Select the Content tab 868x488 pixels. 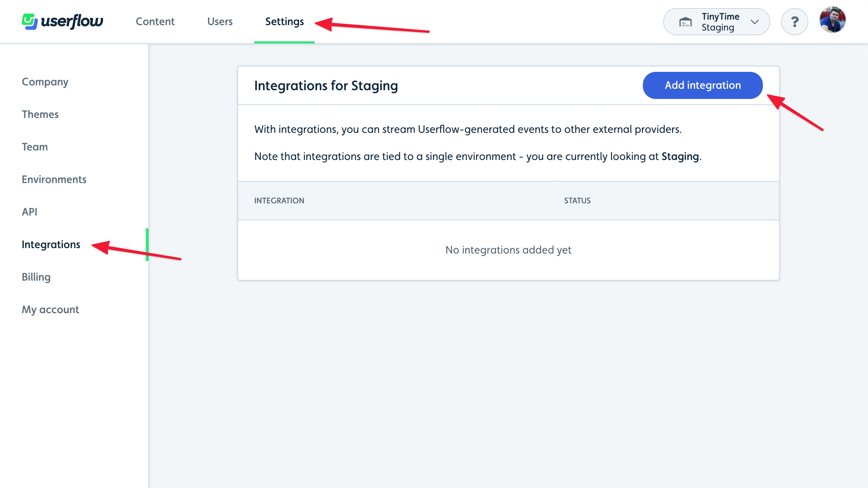(155, 21)
